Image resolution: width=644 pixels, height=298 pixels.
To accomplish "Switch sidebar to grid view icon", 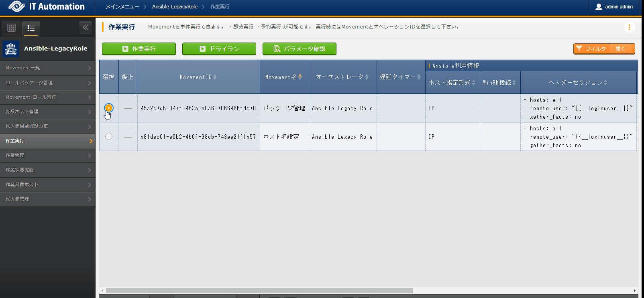I will (12, 28).
